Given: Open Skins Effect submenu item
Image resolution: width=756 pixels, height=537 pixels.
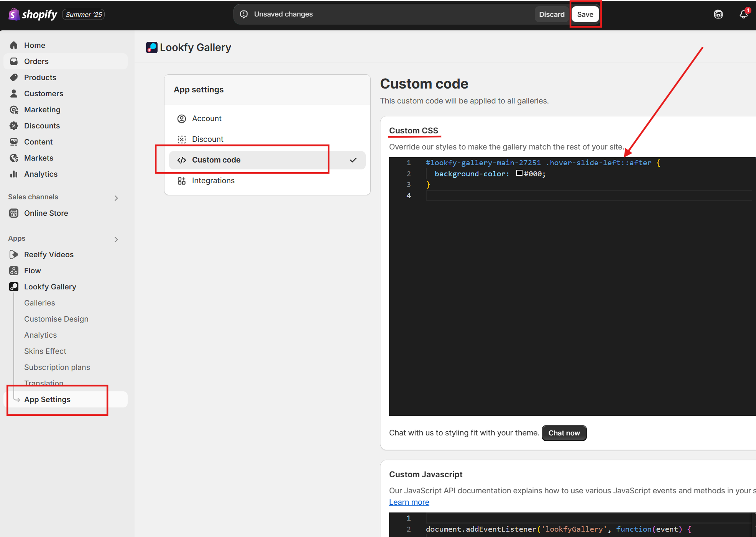Looking at the screenshot, I should pyautogui.click(x=45, y=351).
